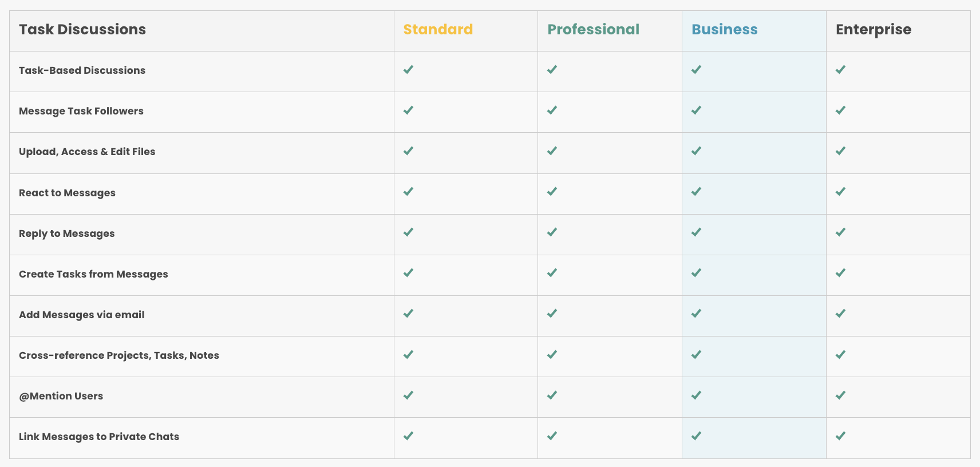980x467 pixels.
Task: Click Enterprise checkmark for React to Messages
Action: pyautogui.click(x=840, y=192)
